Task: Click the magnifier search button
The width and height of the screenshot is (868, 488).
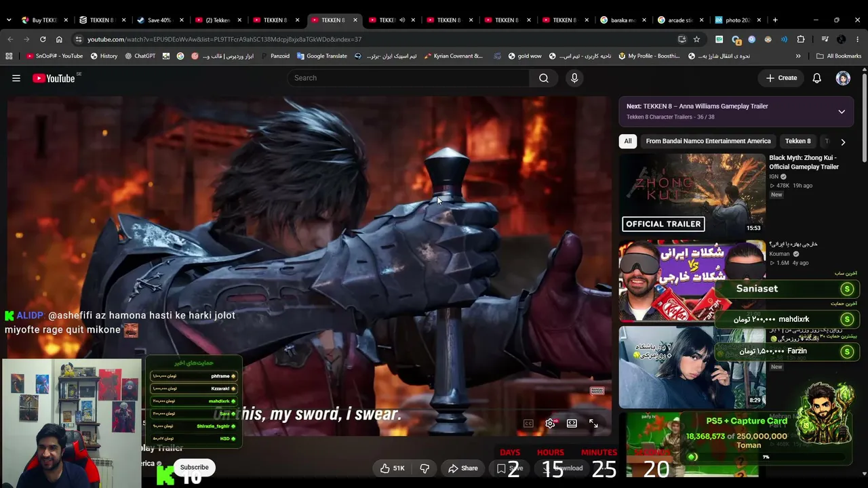Action: [544, 78]
